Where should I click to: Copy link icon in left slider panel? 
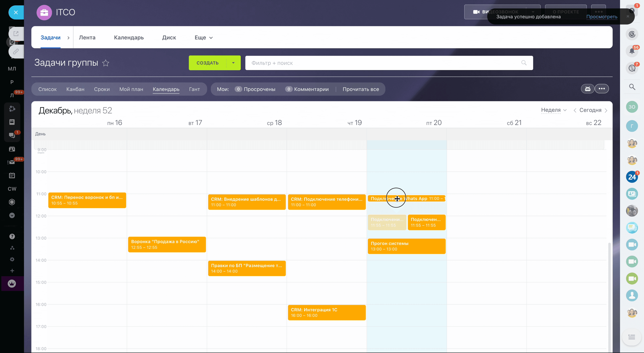[x=16, y=52]
